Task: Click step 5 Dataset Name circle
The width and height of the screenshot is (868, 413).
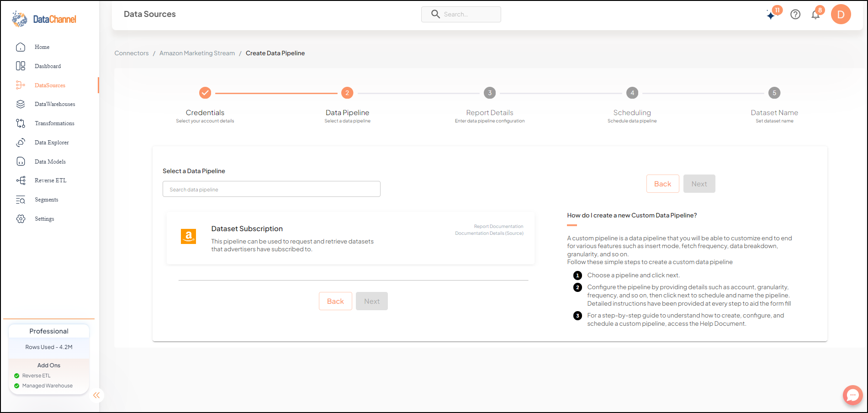Action: pyautogui.click(x=774, y=93)
